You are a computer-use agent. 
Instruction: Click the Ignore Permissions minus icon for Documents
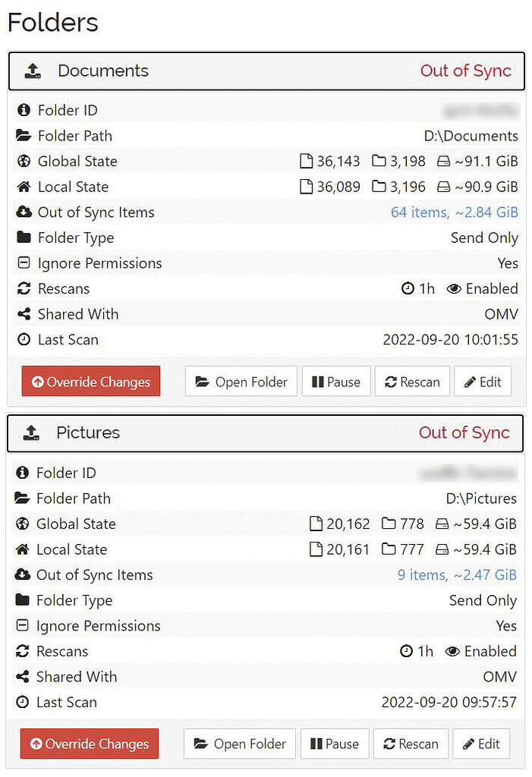[x=22, y=263]
